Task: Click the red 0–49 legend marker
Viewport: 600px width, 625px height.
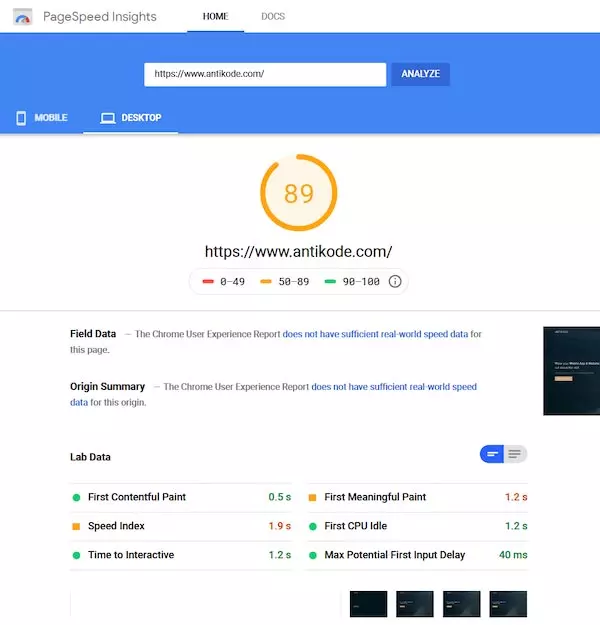Action: (x=208, y=281)
